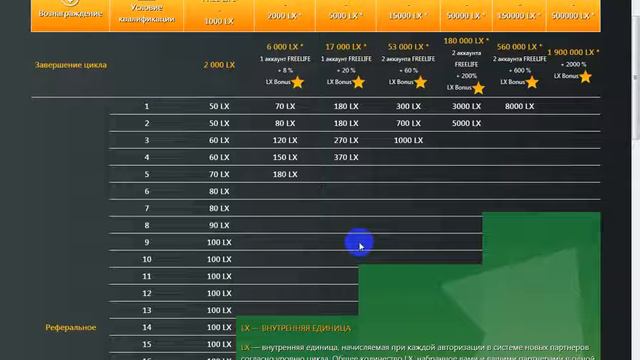Click the star icon under 560 000 LX

tap(532, 82)
